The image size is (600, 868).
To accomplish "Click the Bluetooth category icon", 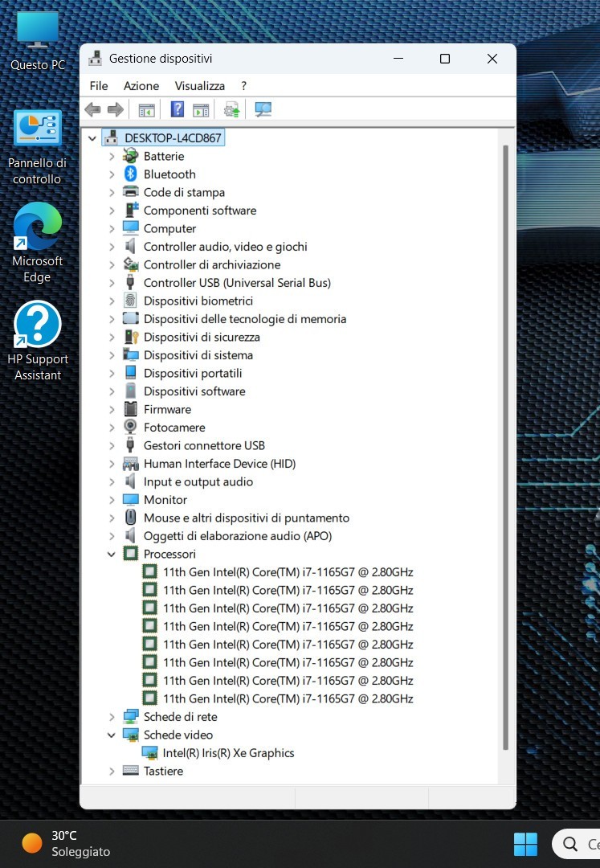I will [130, 174].
